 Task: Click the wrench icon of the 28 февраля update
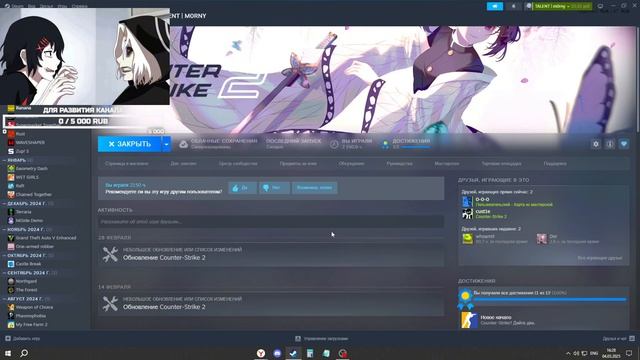coord(110,254)
